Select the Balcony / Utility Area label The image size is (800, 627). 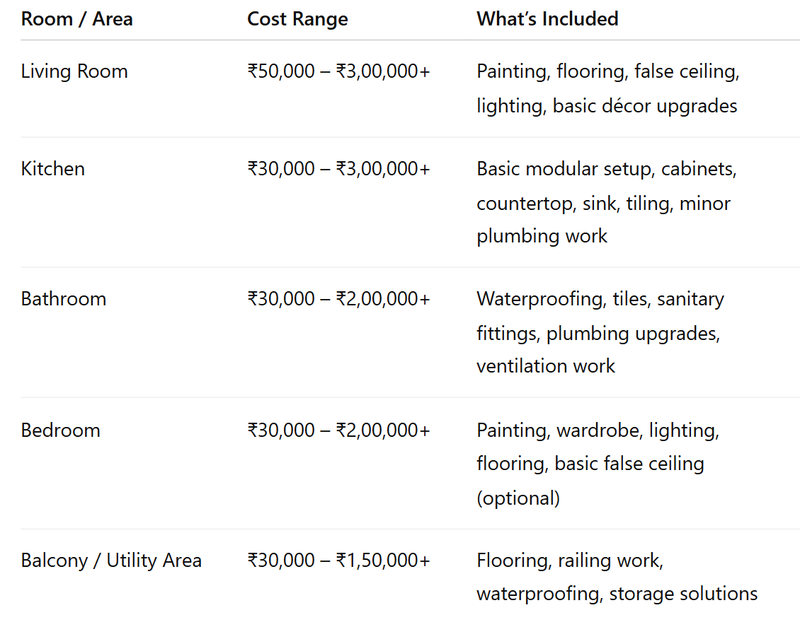(111, 561)
